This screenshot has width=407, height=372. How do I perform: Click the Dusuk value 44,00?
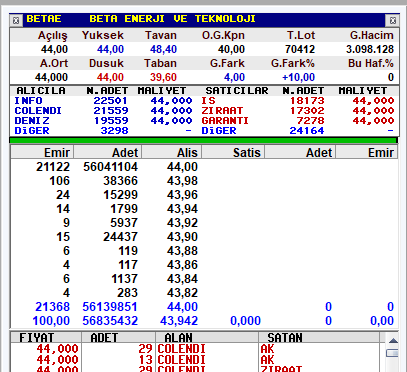[110, 77]
